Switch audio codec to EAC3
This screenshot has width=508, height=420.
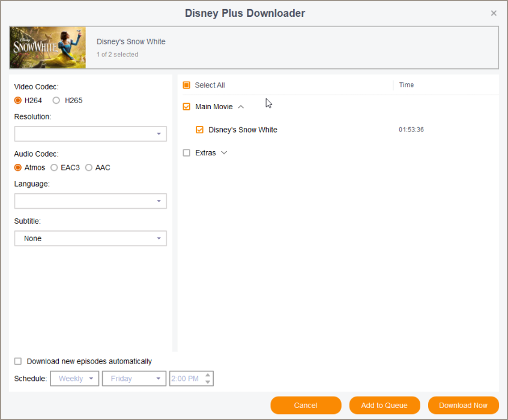click(55, 167)
